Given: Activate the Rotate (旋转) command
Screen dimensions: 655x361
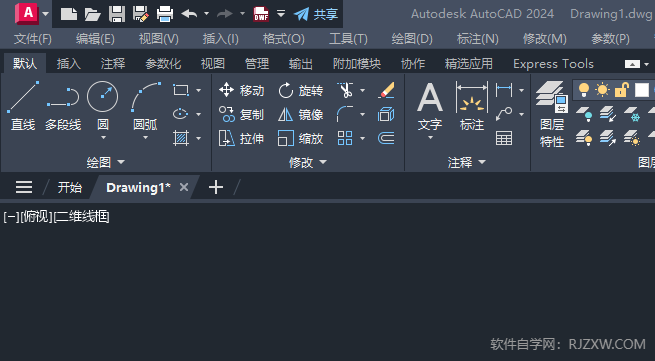Looking at the screenshot, I should (300, 90).
